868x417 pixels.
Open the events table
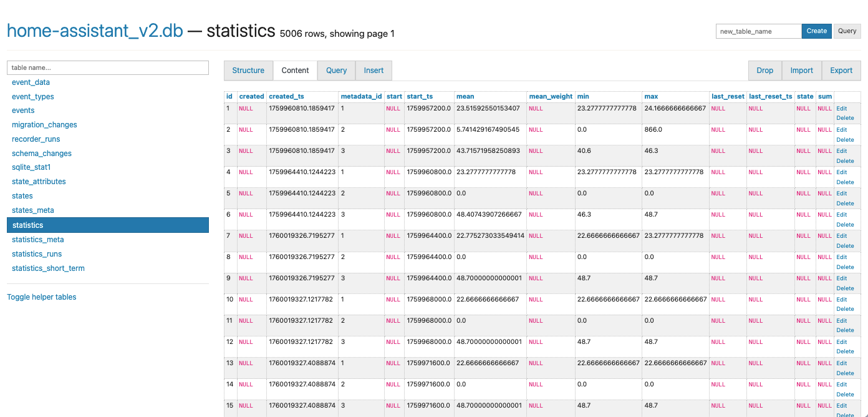(x=23, y=110)
